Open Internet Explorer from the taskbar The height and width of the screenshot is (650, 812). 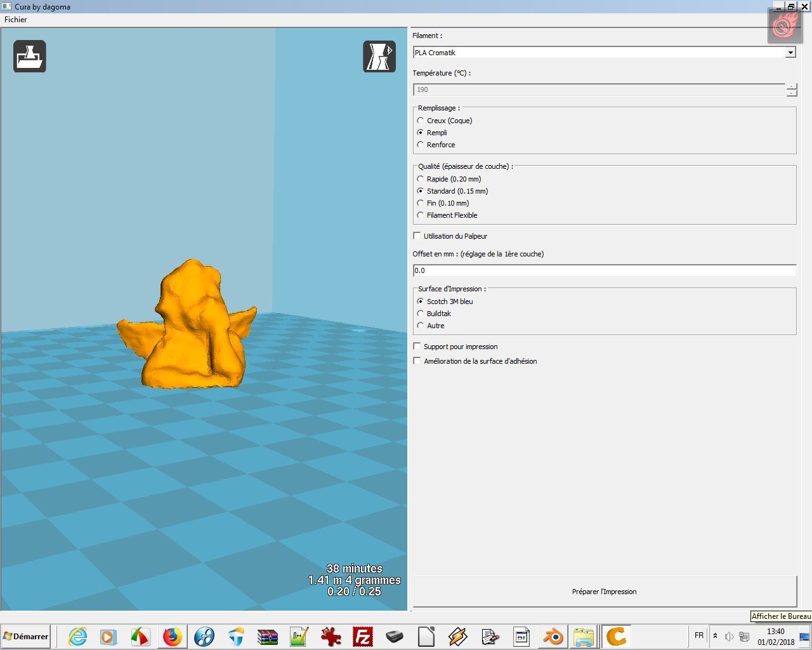[x=77, y=637]
